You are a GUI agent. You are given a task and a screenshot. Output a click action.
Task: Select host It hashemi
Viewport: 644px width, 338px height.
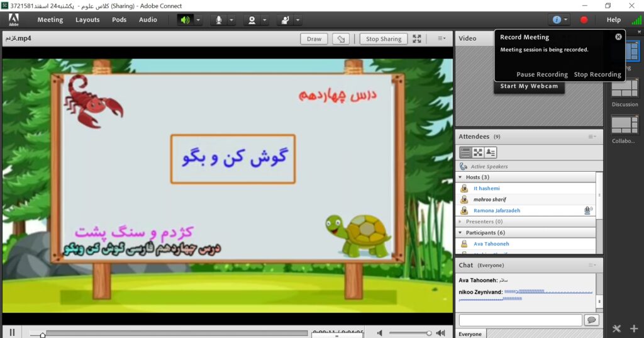pyautogui.click(x=526, y=188)
